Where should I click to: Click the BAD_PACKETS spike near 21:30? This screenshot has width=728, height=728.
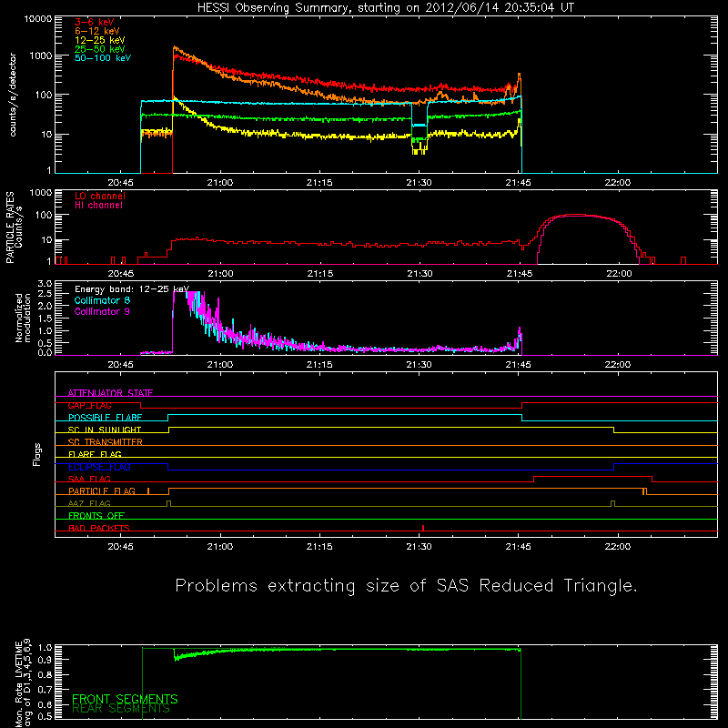click(x=423, y=528)
